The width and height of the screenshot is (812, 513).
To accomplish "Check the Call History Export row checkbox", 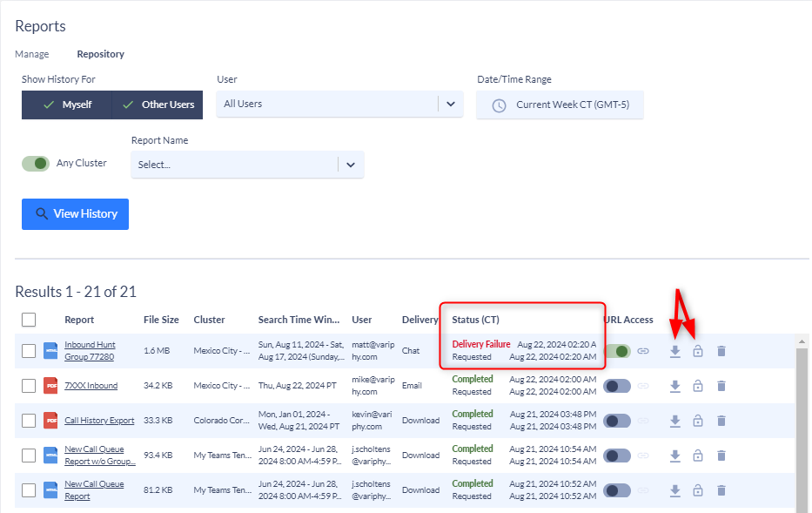I will click(x=29, y=421).
